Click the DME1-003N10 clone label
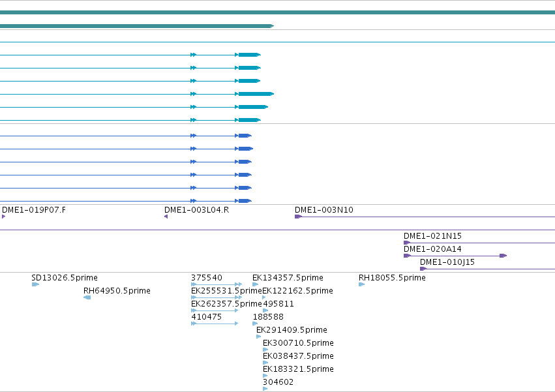Viewport: 555px width, 392px height. click(324, 210)
